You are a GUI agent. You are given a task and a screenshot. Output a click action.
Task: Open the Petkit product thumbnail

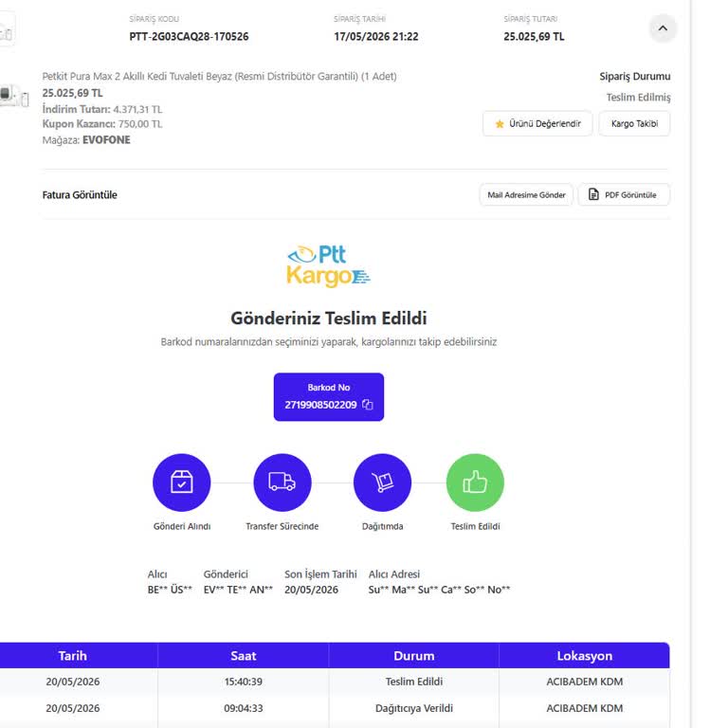pos(13,96)
